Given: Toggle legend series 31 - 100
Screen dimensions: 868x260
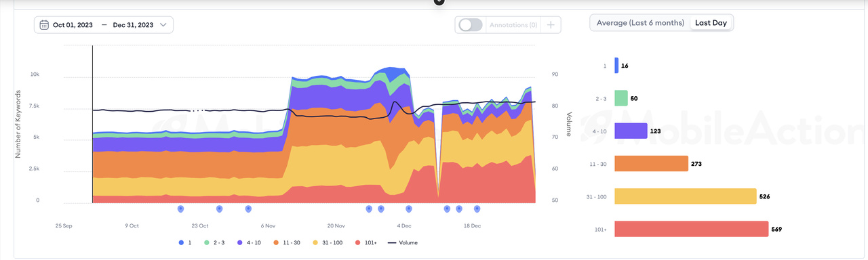Looking at the screenshot, I should (x=328, y=242).
